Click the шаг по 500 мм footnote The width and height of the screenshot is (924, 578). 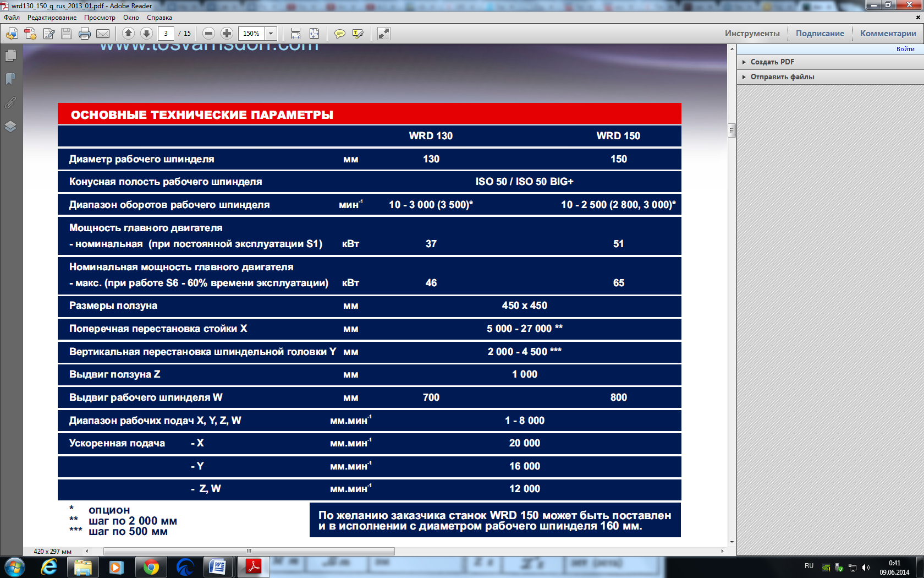point(128,532)
